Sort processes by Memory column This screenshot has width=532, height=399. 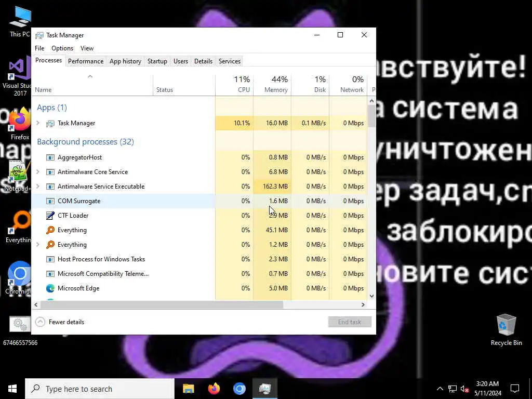pyautogui.click(x=272, y=85)
